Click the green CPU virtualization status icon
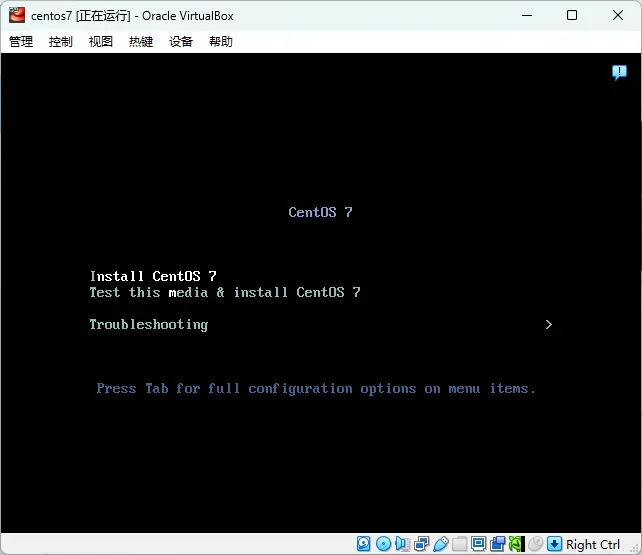The height and width of the screenshot is (555, 642). pos(517,544)
